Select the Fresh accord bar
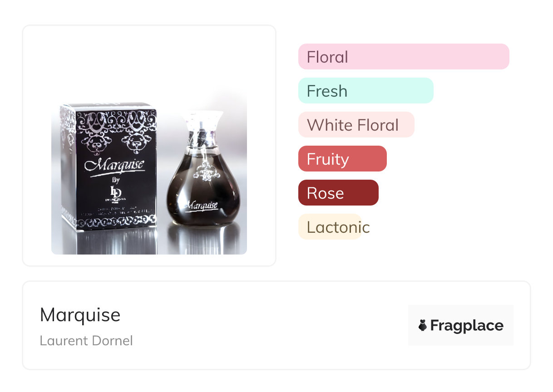 point(366,91)
